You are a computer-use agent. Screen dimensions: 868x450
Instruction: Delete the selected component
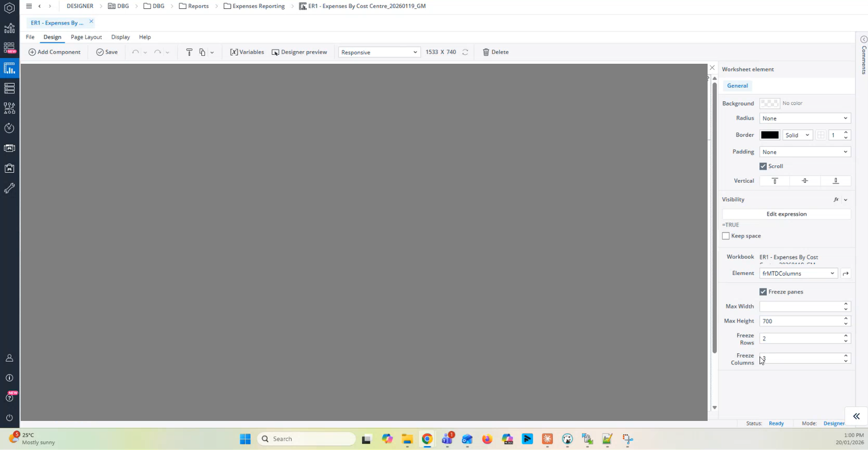pos(495,52)
